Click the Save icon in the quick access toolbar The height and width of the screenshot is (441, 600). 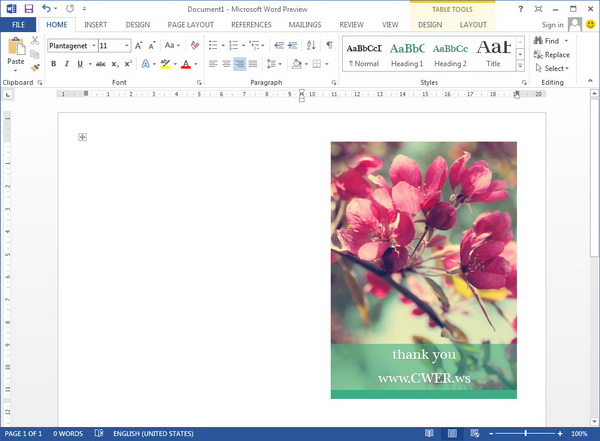pos(28,8)
